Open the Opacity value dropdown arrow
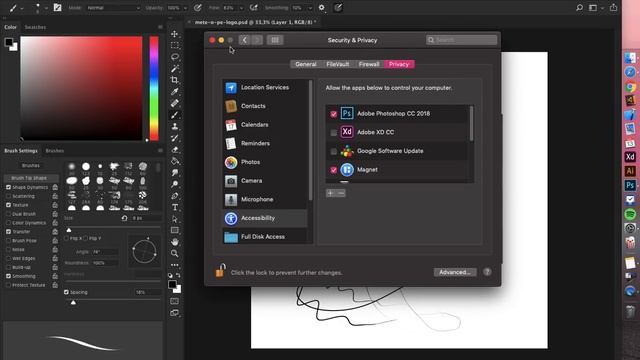This screenshot has width=640, height=360. coord(185,8)
